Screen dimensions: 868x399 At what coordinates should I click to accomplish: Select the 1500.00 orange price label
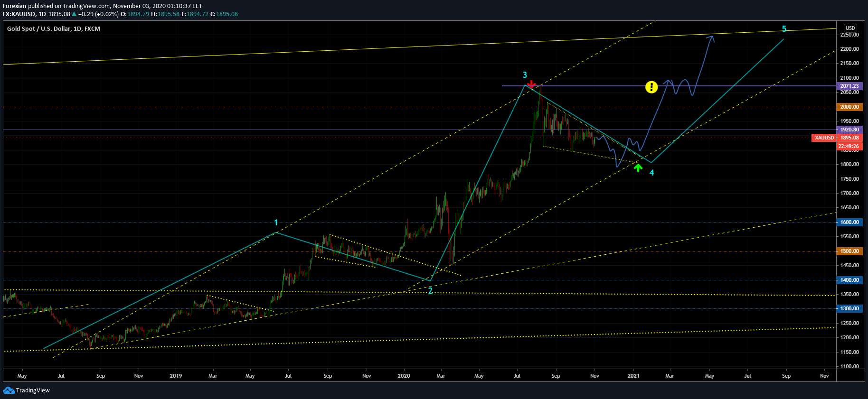pyautogui.click(x=849, y=251)
